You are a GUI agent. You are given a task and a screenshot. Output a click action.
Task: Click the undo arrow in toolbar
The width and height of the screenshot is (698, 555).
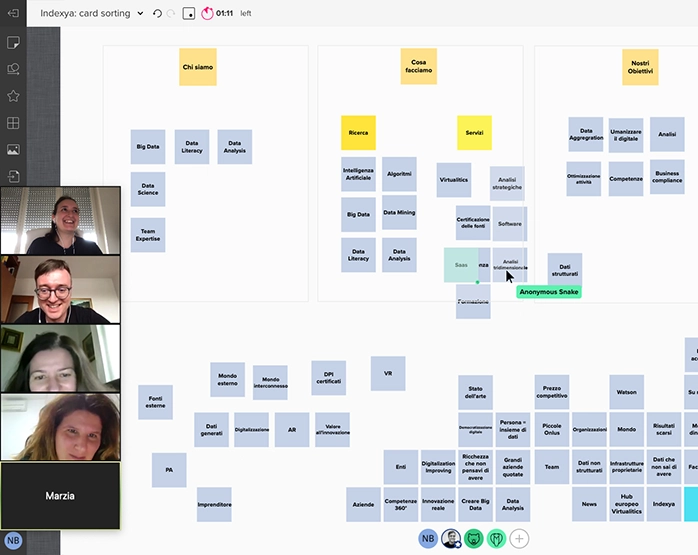157,14
